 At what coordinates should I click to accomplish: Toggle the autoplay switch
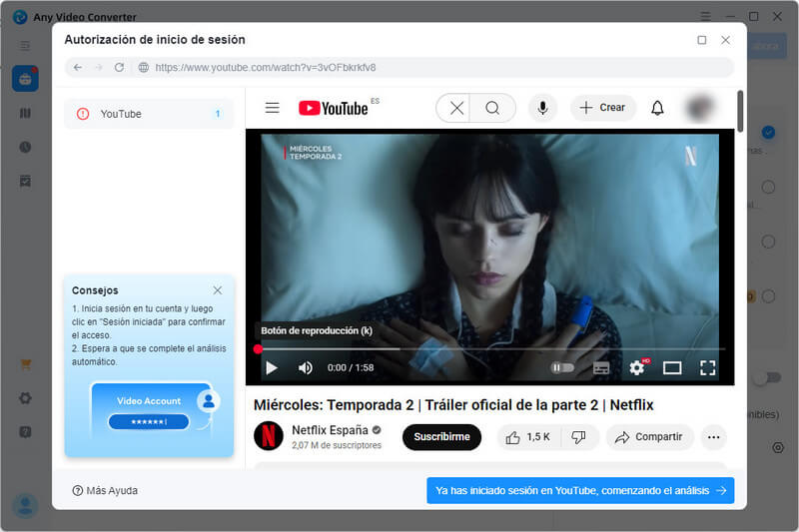pyautogui.click(x=563, y=367)
